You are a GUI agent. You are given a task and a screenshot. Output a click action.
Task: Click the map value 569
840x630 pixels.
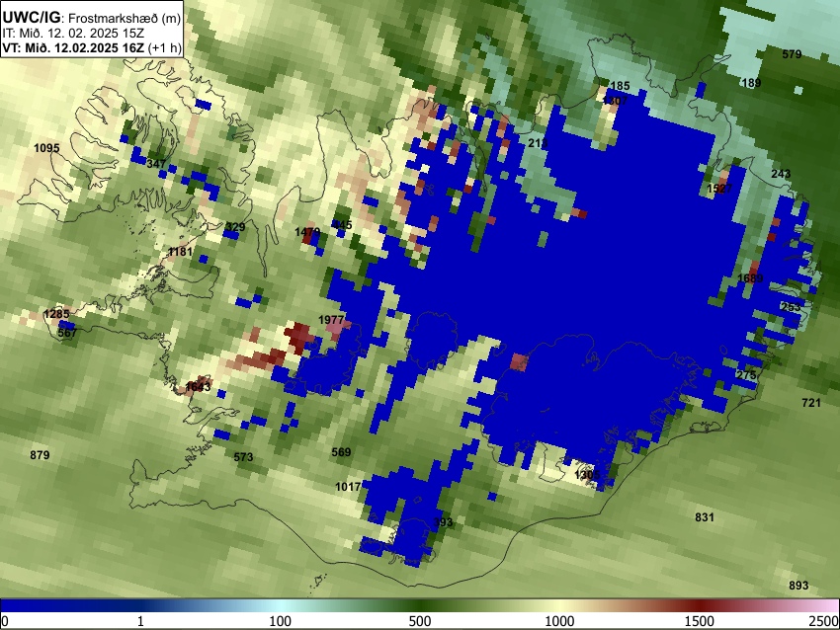(x=341, y=451)
